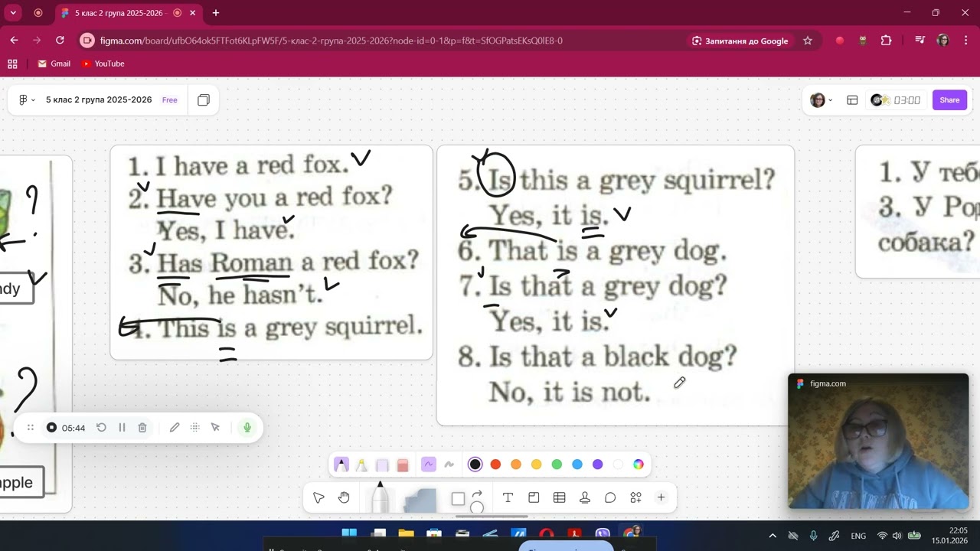Open the browser extensions puzzle icon
Screen dimensions: 980x551
tap(887, 41)
